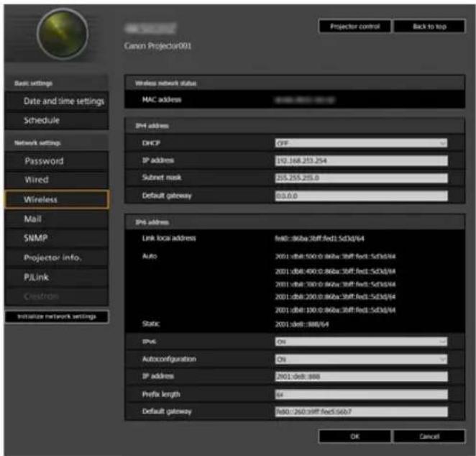Open the Autoconfiguration dropdown

[361, 360]
